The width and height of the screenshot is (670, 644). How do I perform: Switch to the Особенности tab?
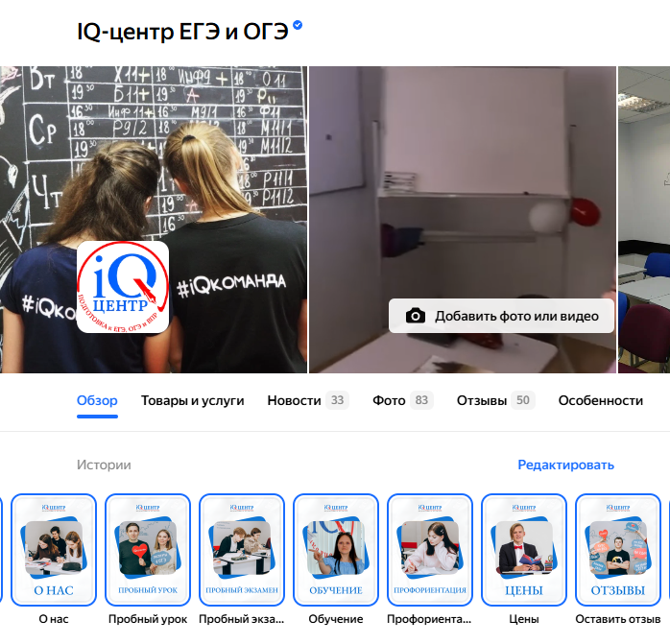600,400
